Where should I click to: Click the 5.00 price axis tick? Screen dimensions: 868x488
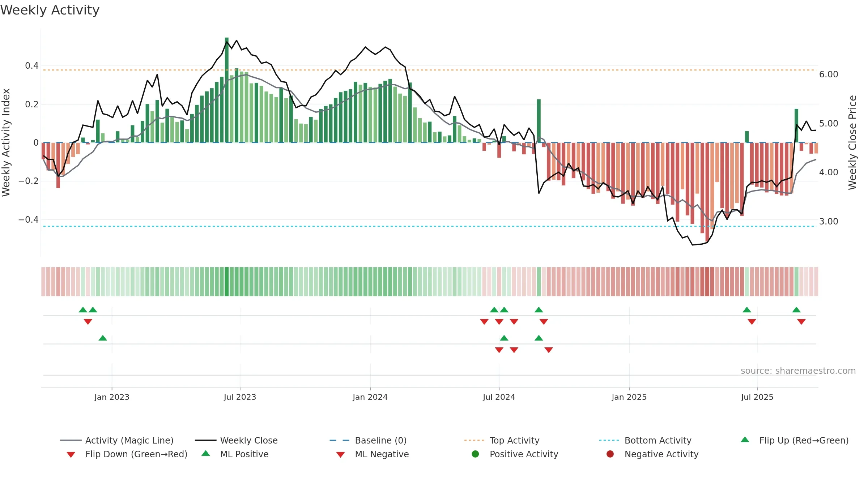coord(829,124)
